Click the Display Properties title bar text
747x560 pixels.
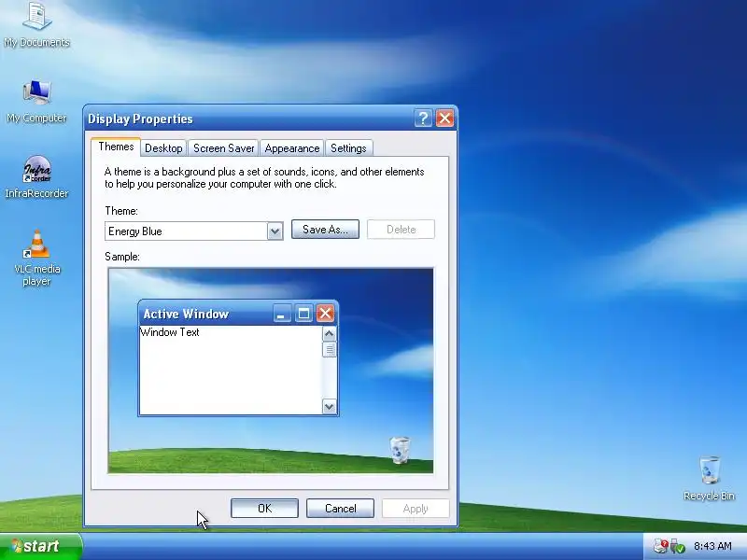[x=141, y=119]
